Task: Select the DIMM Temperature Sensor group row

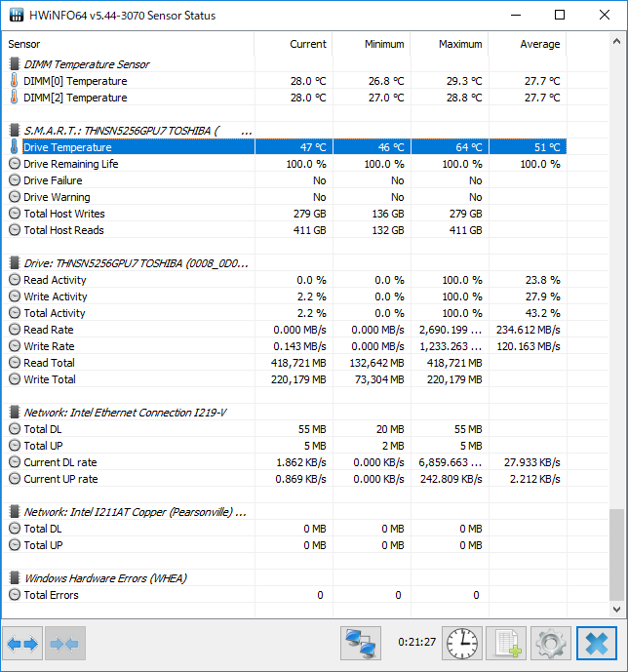Action: (87, 64)
